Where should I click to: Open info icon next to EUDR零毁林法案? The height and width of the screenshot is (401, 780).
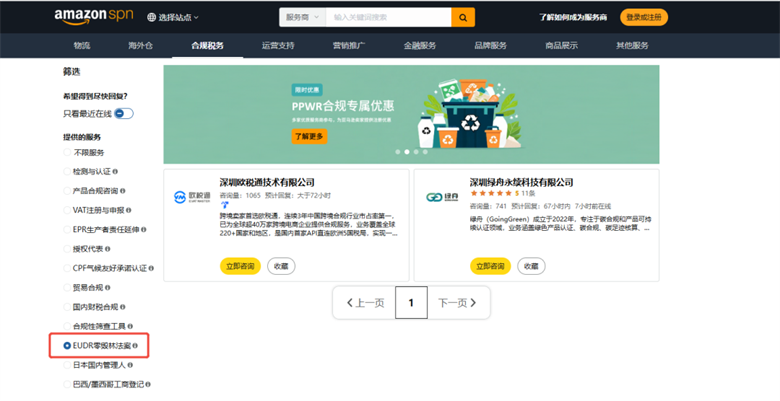[x=135, y=346]
